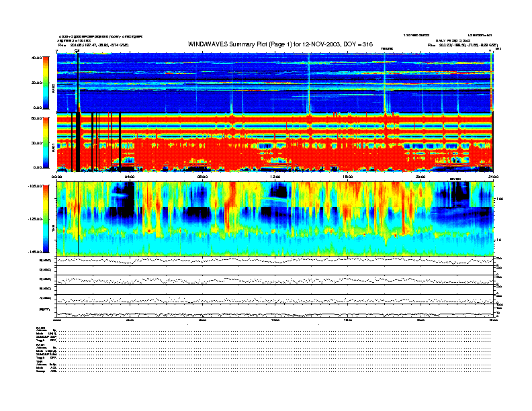532x411 pixels.
Task: Click the 100 frequency label right of TNR
Action: [x=500, y=199]
